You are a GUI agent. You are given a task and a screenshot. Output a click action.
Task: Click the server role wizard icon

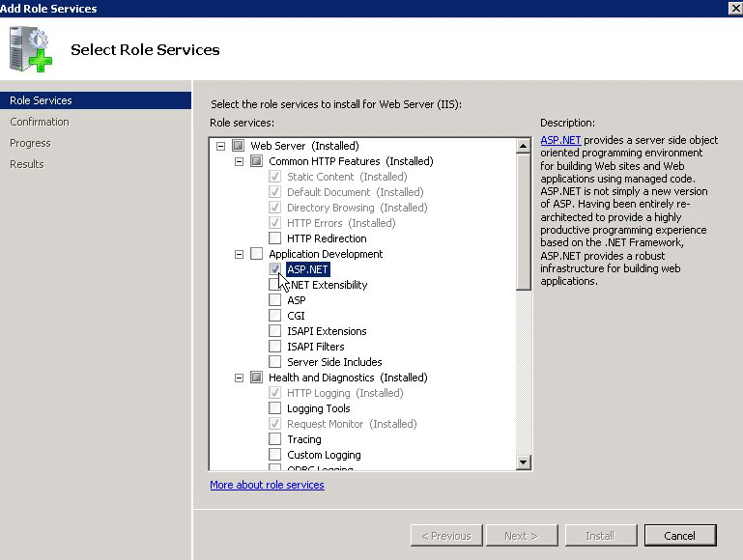coord(30,48)
